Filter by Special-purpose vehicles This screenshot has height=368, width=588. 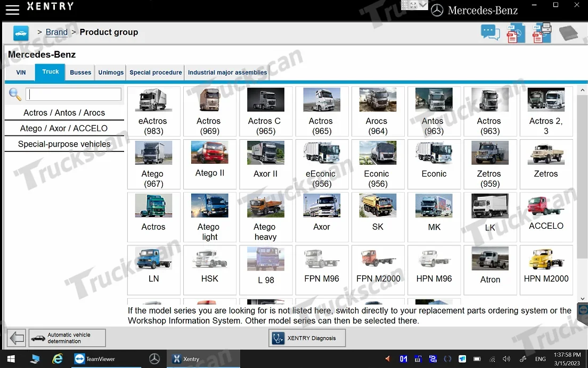[64, 144]
